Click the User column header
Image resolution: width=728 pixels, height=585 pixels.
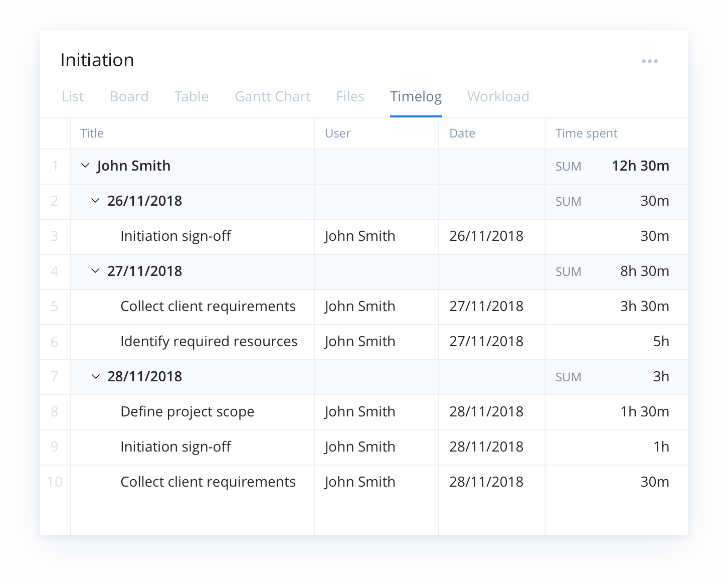pyautogui.click(x=338, y=133)
